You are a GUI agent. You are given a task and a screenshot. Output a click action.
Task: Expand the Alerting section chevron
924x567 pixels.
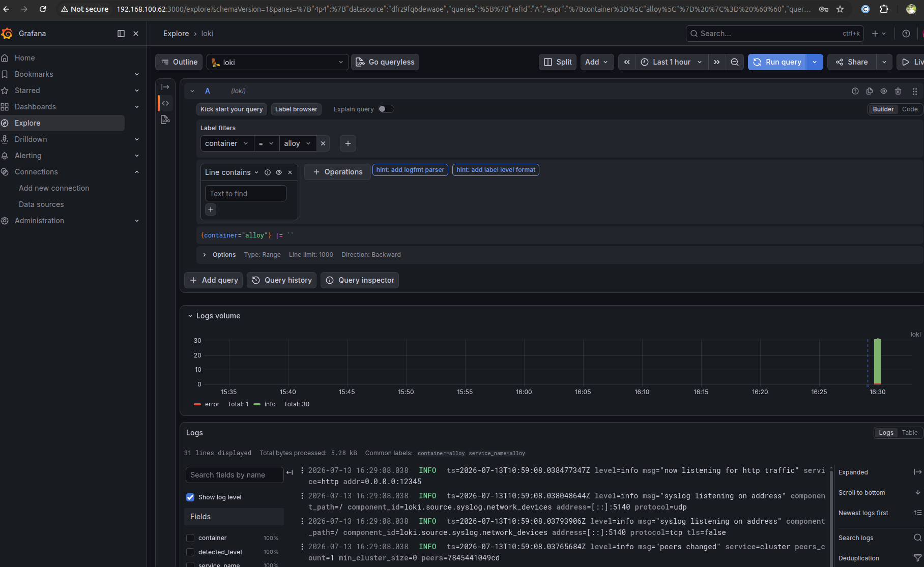(x=137, y=156)
